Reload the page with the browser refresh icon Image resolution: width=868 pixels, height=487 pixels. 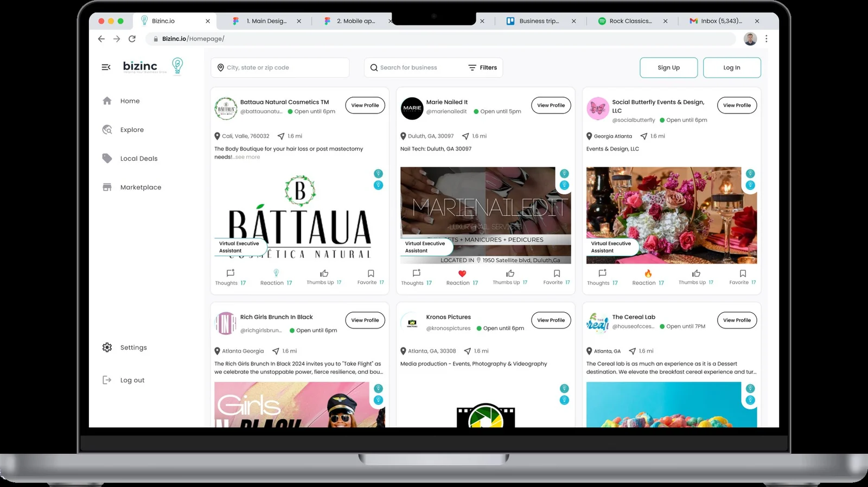pyautogui.click(x=132, y=39)
